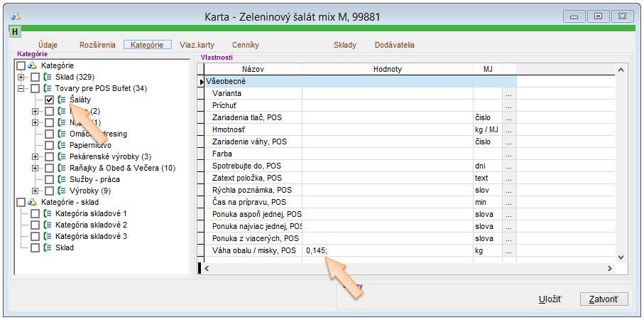Click the Kategórie - sklad root icon
The width and height of the screenshot is (644, 320).
pos(33,202)
